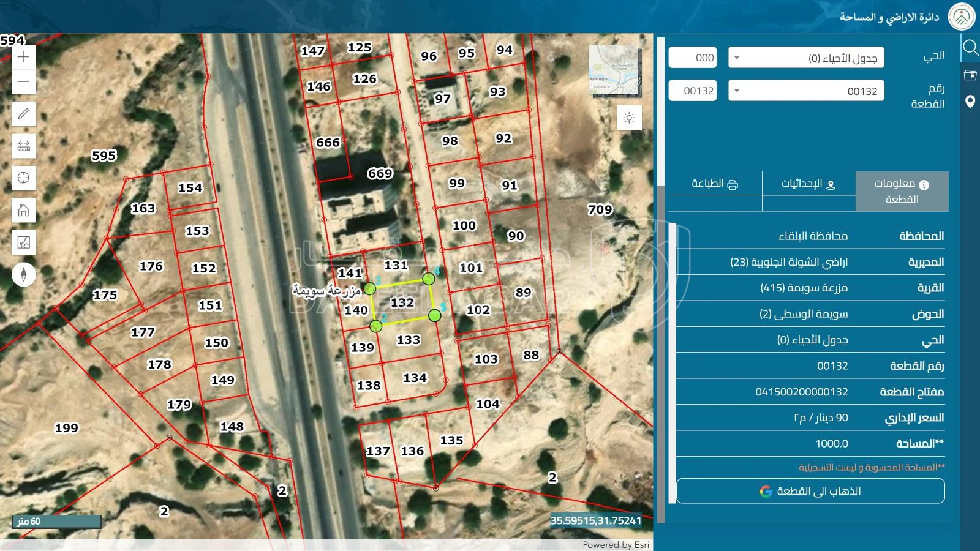Select parcel 97 on the map
The width and height of the screenshot is (980, 551).
[443, 99]
